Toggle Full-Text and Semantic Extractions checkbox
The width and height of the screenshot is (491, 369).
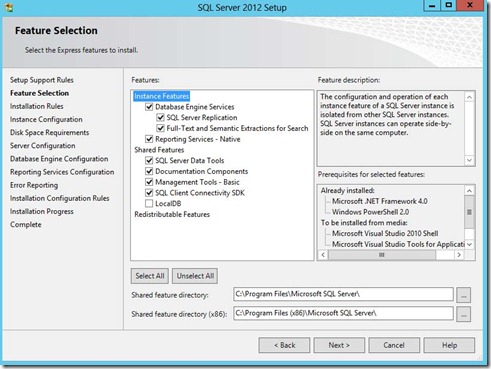(160, 128)
